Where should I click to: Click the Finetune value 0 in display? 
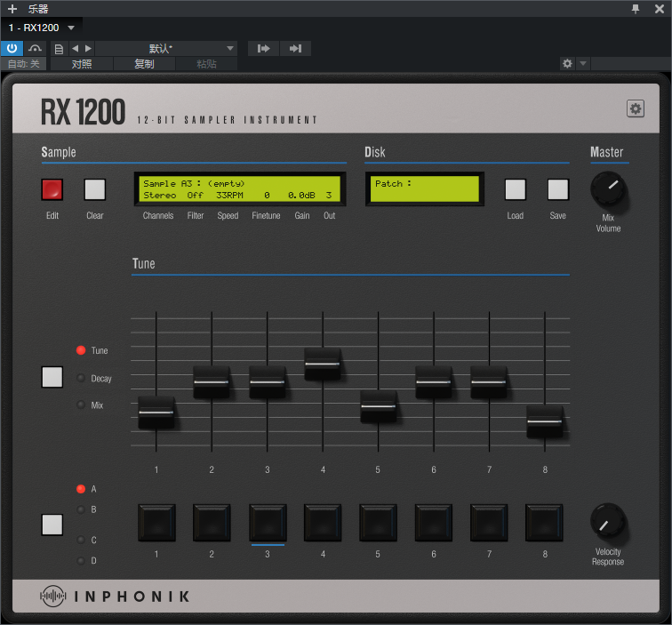[x=267, y=196]
